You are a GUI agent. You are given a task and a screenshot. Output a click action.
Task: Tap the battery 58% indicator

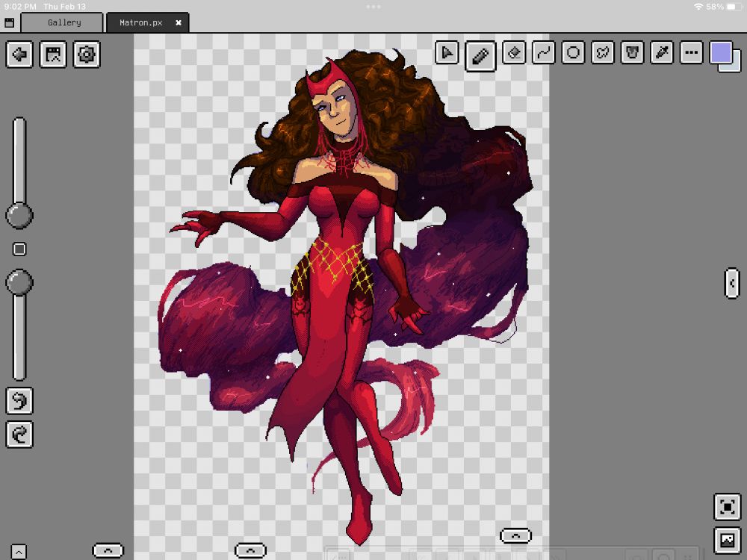724,7
